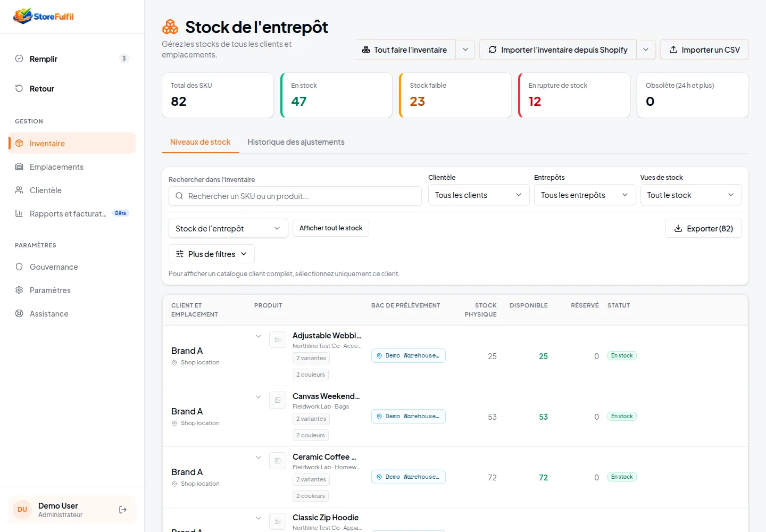This screenshot has width=766, height=532.
Task: Open Clientèle in the sidebar
Action: point(72,190)
